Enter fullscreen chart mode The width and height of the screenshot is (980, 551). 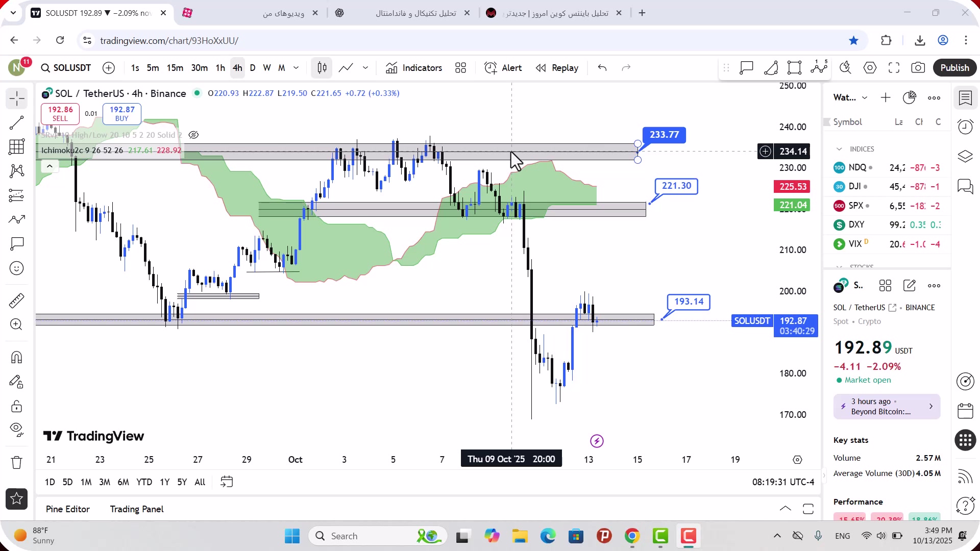(894, 68)
